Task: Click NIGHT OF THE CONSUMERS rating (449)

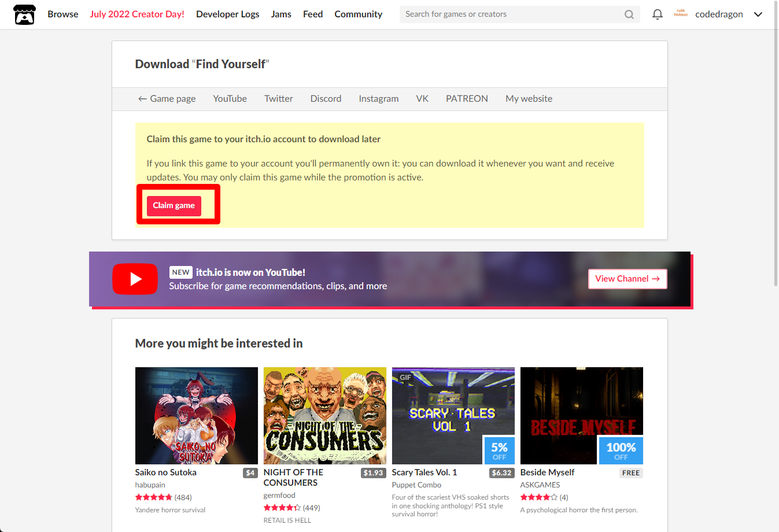Action: click(292, 508)
